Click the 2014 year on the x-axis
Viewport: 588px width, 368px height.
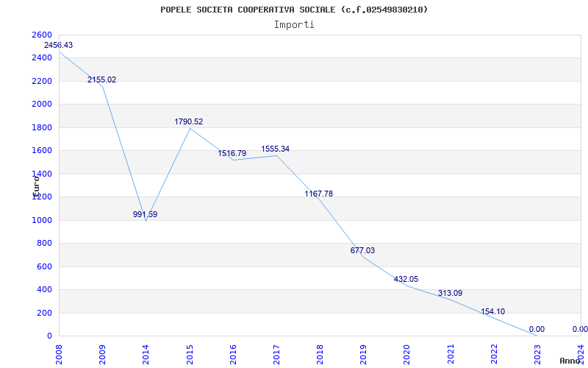146,353
